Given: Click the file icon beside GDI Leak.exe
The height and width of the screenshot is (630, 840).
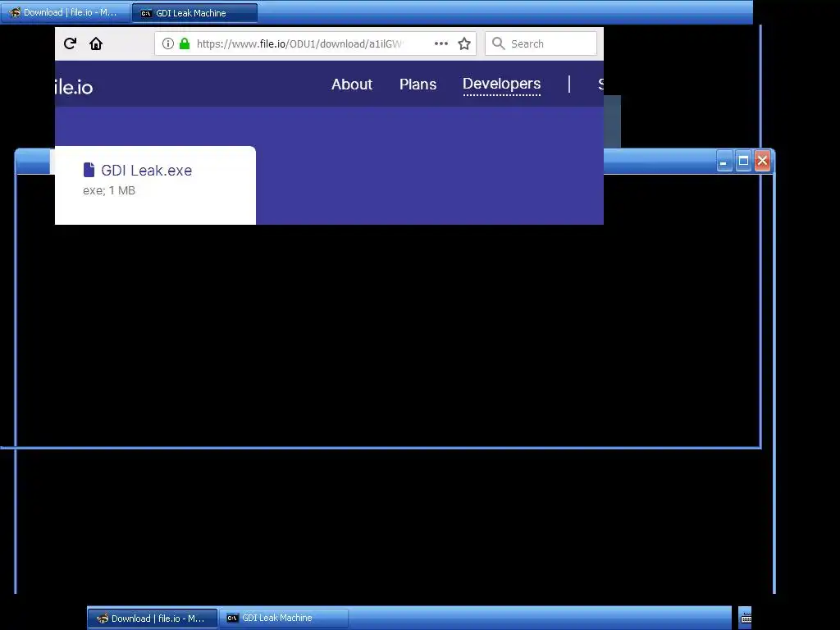Looking at the screenshot, I should tap(89, 170).
